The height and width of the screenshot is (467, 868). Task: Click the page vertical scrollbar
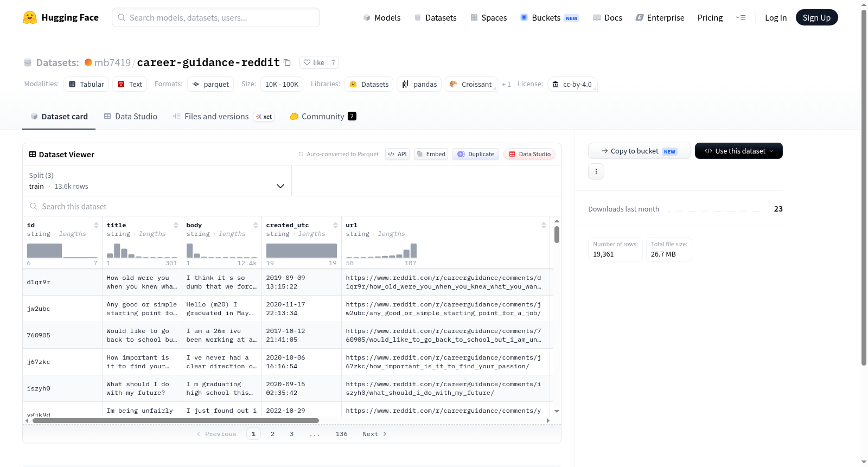[864, 187]
